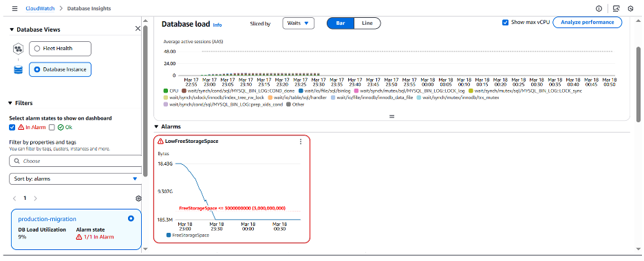Click page number 1 in the pagination
The height and width of the screenshot is (261, 644).
pyautogui.click(x=25, y=198)
